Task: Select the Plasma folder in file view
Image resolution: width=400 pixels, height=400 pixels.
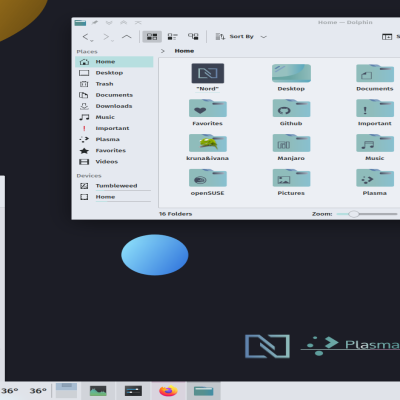Action: point(375,178)
